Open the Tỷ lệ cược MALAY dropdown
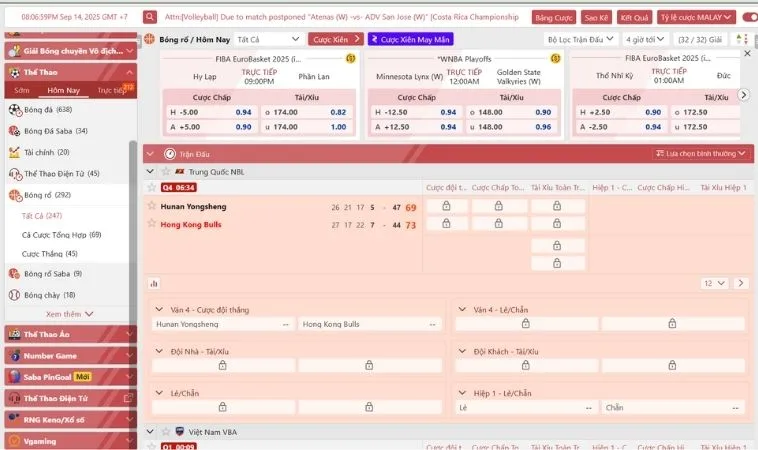 point(696,17)
